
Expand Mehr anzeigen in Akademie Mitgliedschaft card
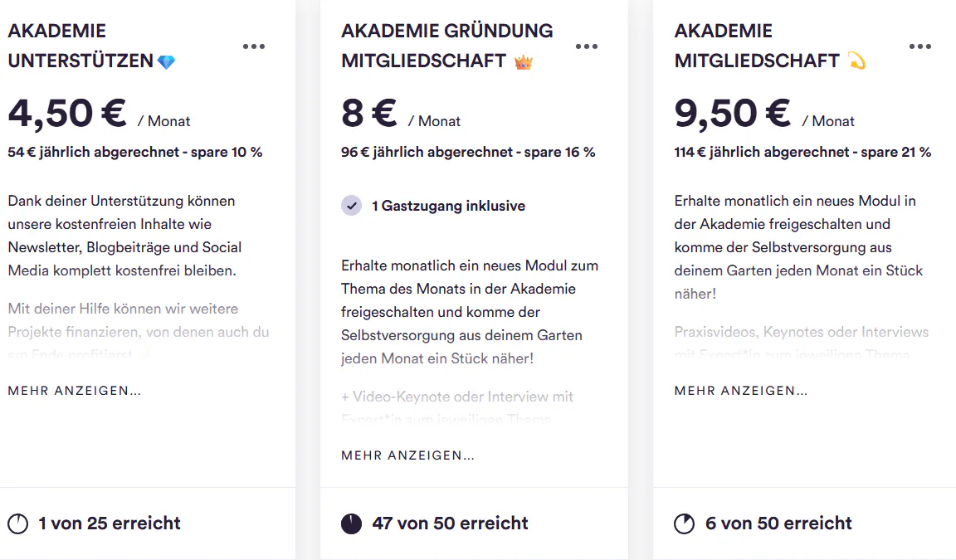[741, 391]
